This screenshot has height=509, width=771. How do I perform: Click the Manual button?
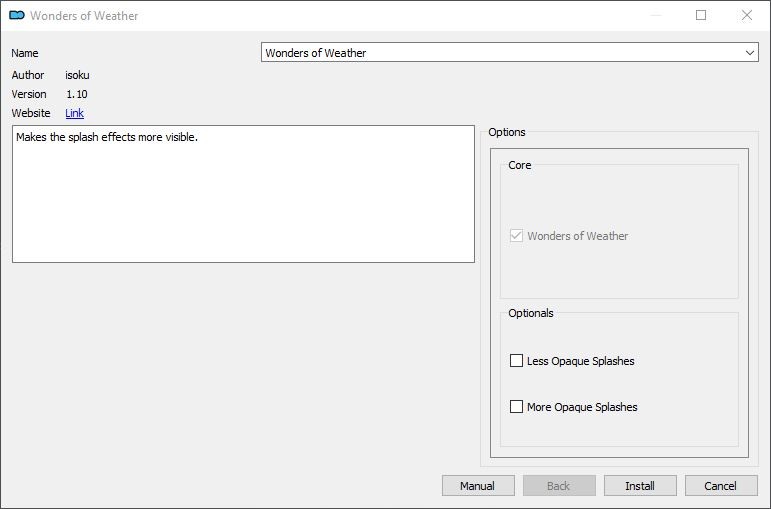478,486
